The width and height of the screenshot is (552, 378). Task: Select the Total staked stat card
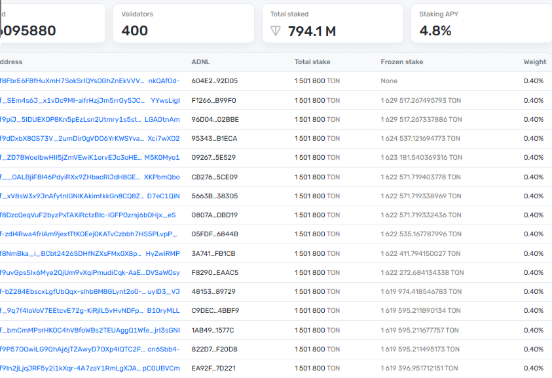[333, 23]
